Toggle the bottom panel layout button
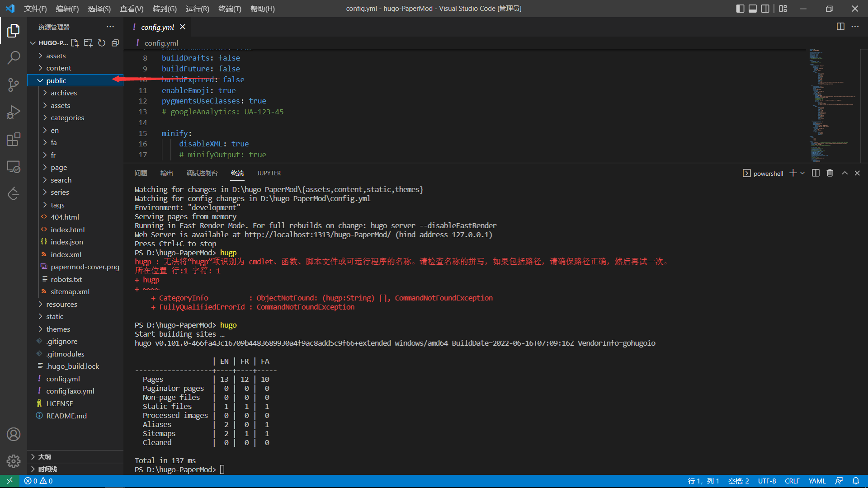868x488 pixels. [x=753, y=9]
